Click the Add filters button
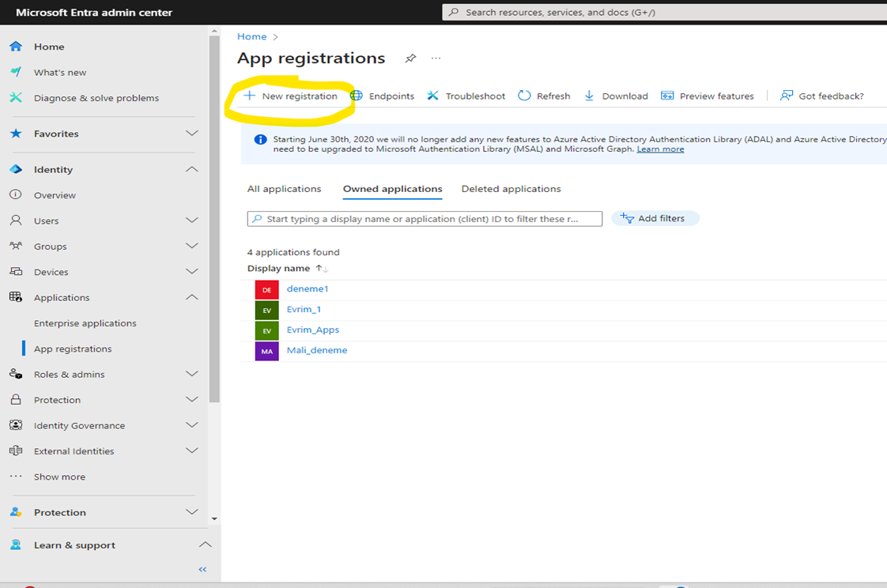887x588 pixels. click(x=655, y=218)
